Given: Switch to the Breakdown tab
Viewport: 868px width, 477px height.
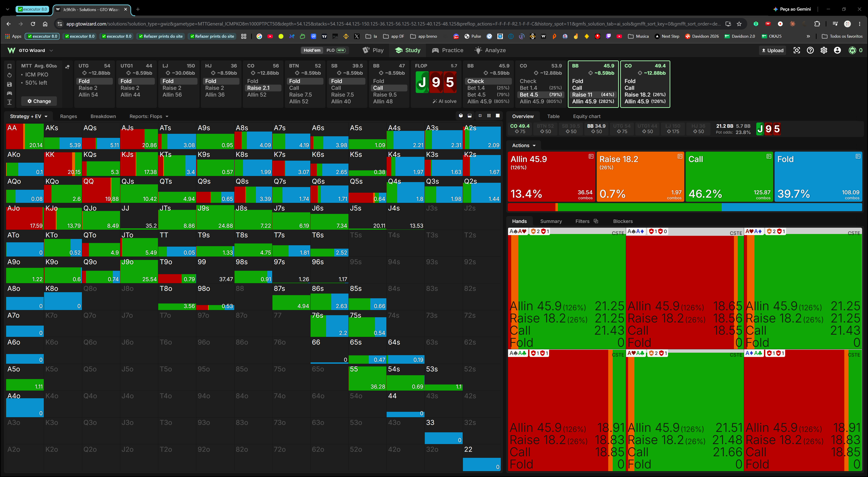Looking at the screenshot, I should (103, 116).
